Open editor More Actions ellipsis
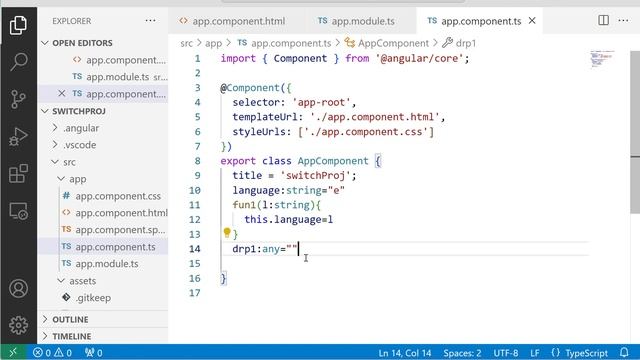640x360 pixels. coord(623,20)
